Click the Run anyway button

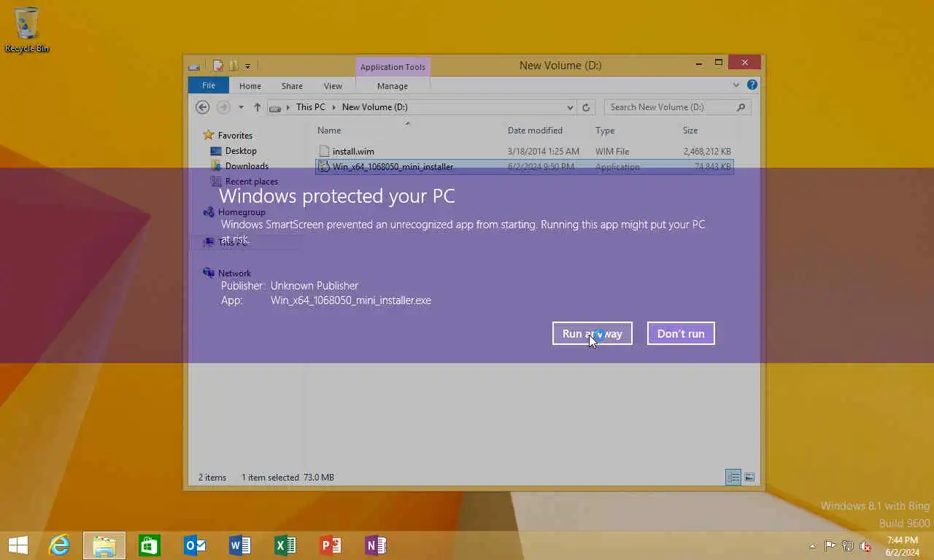593,333
